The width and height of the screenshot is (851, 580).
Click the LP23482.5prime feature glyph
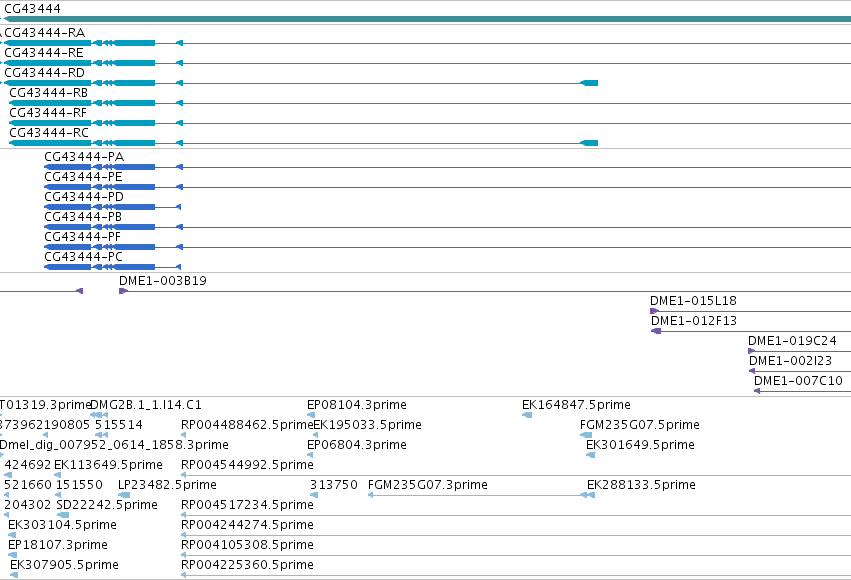click(124, 495)
